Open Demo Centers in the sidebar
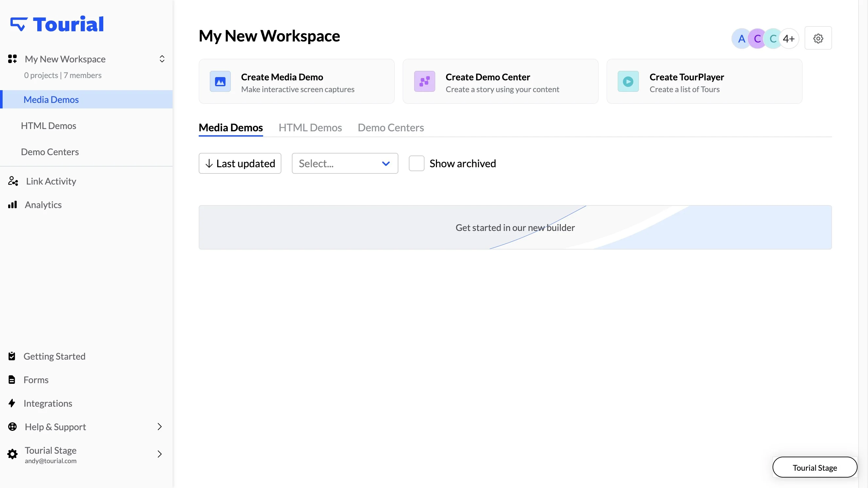The width and height of the screenshot is (868, 488). [x=50, y=152]
